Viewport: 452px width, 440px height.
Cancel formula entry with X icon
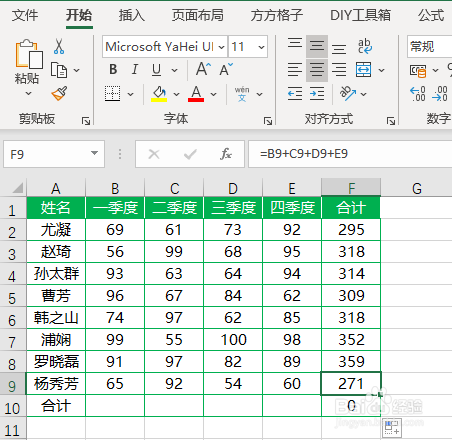click(154, 154)
